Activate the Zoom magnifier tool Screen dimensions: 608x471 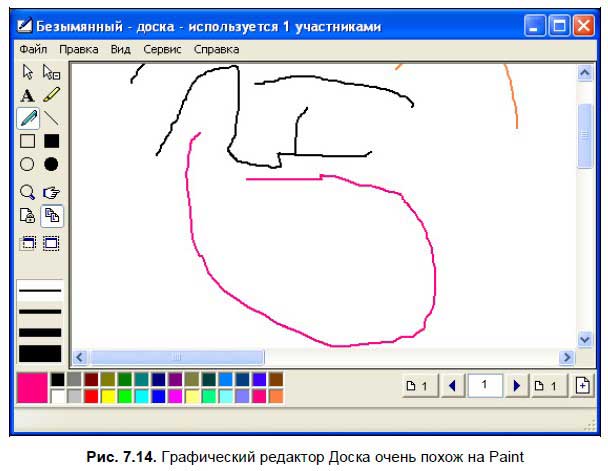click(28, 191)
